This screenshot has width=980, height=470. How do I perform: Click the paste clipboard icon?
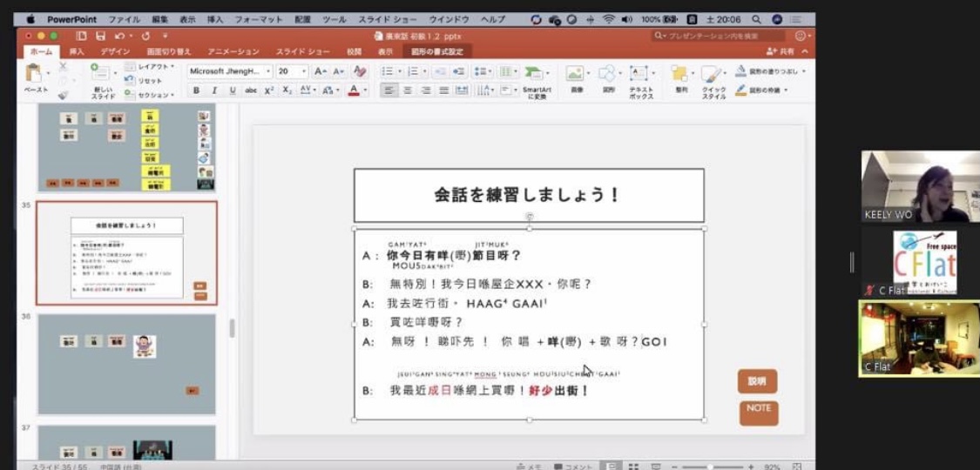[x=35, y=75]
